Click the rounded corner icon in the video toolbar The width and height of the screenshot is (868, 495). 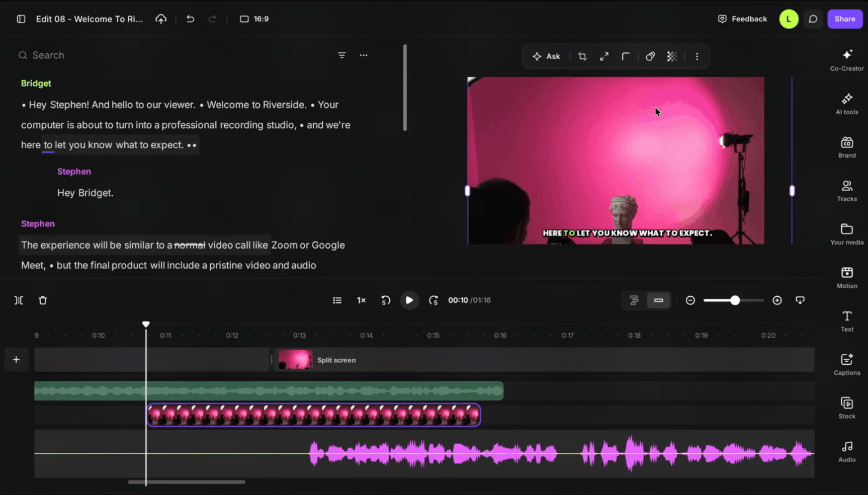pyautogui.click(x=626, y=56)
